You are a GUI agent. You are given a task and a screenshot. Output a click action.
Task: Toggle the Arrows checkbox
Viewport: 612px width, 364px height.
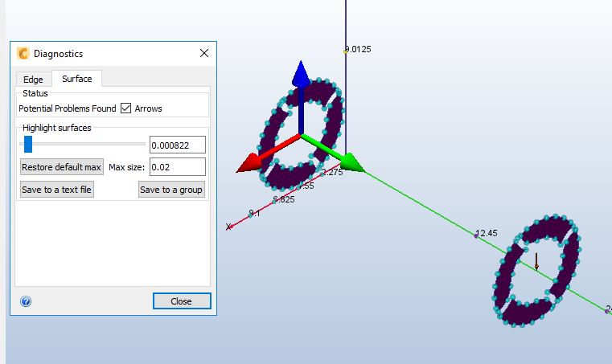(125, 108)
